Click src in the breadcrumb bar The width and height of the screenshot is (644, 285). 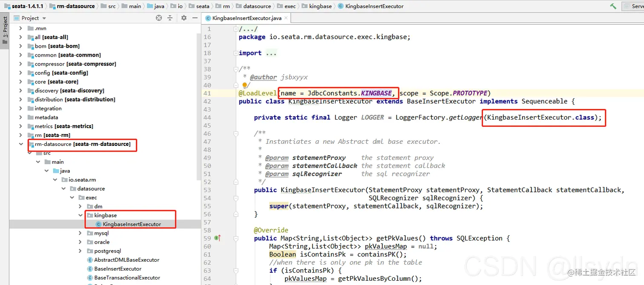click(108, 6)
